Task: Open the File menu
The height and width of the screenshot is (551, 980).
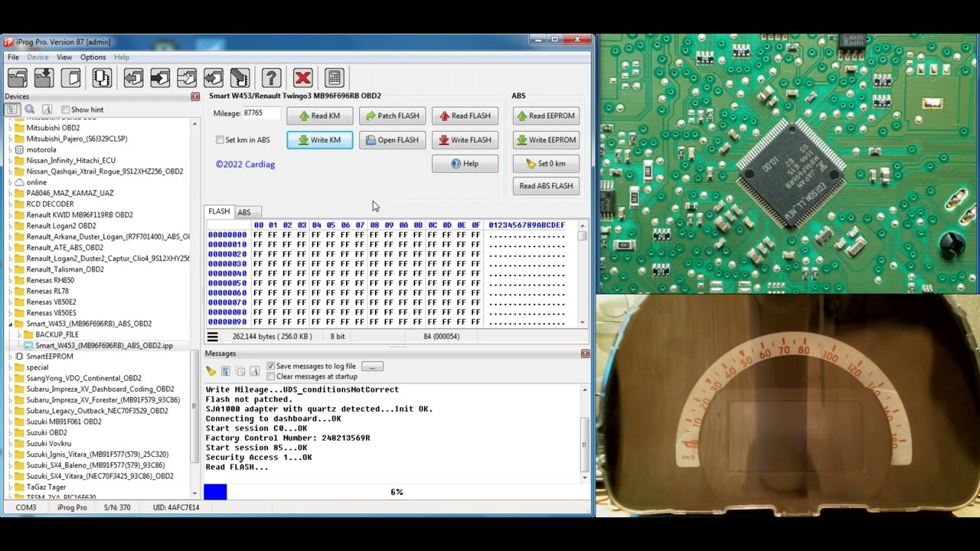Action: click(13, 57)
